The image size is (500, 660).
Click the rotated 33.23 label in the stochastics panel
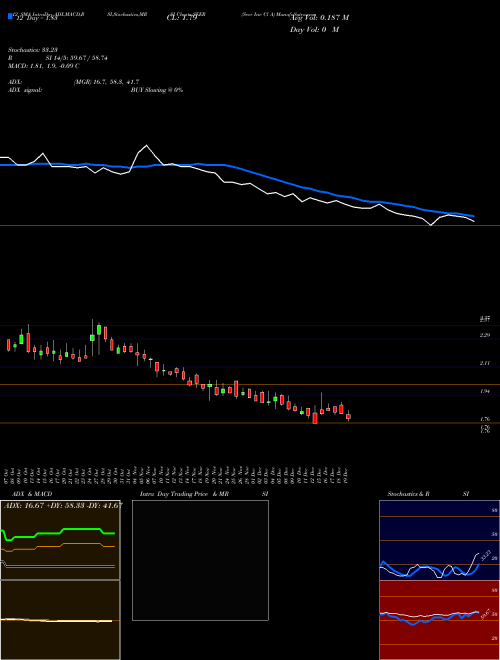tap(486, 555)
